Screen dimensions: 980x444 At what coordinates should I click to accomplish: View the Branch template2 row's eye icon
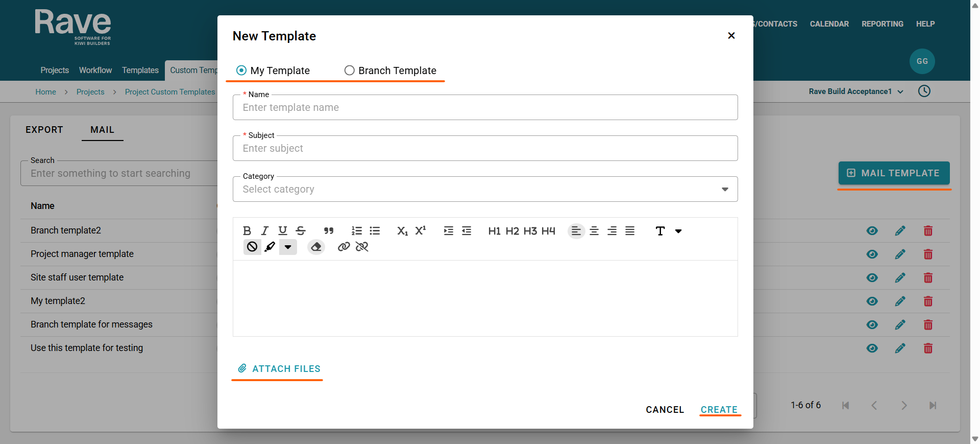[872, 231]
